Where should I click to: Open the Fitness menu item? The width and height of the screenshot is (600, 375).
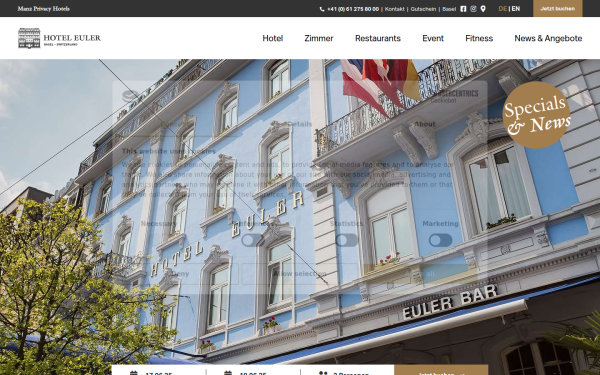[479, 38]
